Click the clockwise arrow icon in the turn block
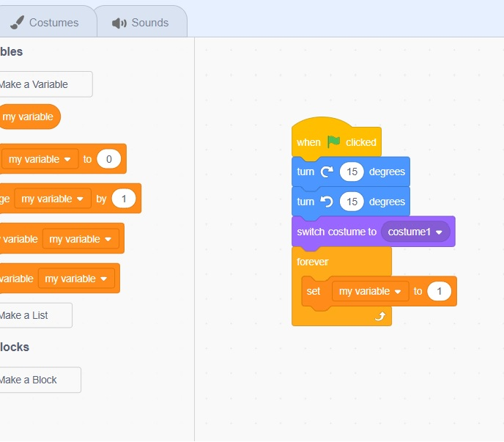 [x=327, y=172]
